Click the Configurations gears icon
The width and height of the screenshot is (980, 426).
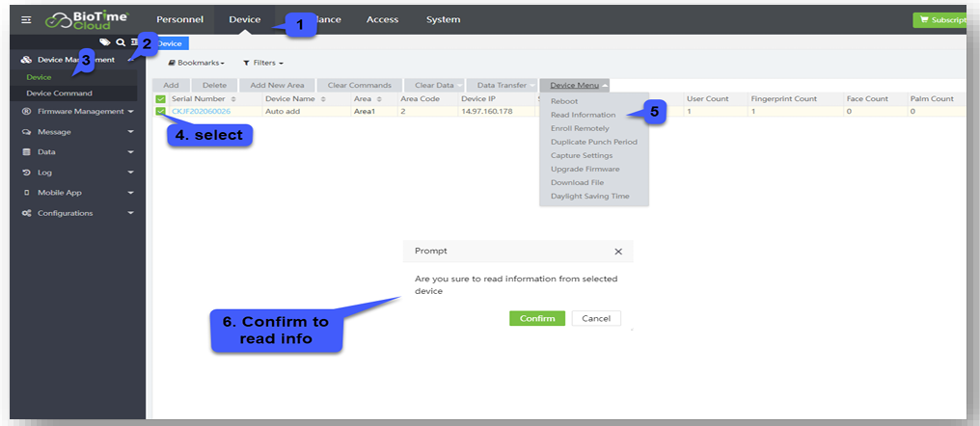(27, 213)
